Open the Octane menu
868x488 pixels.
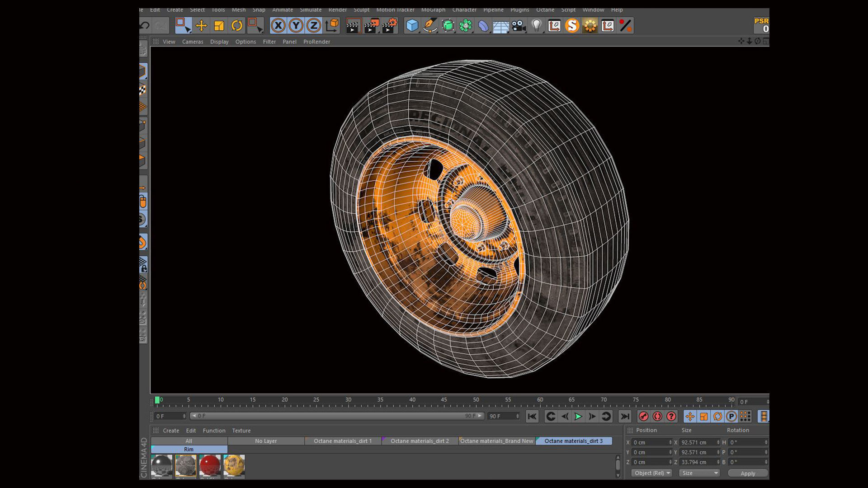click(x=545, y=9)
